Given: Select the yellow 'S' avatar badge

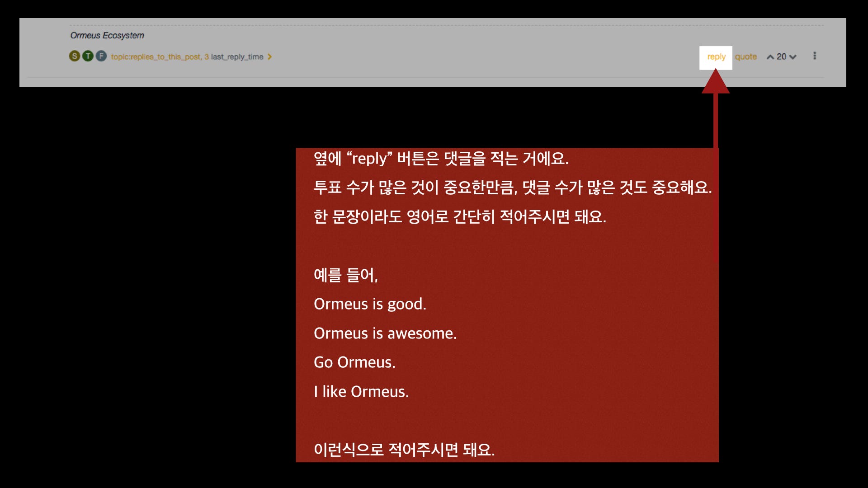Looking at the screenshot, I should 74,56.
